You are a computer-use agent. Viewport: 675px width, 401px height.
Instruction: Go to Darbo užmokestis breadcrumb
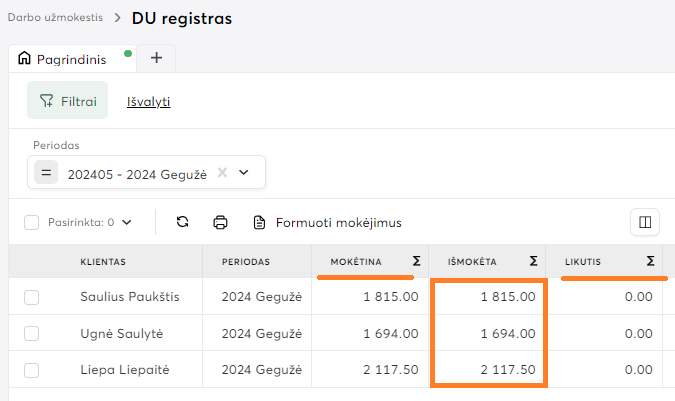pos(54,18)
